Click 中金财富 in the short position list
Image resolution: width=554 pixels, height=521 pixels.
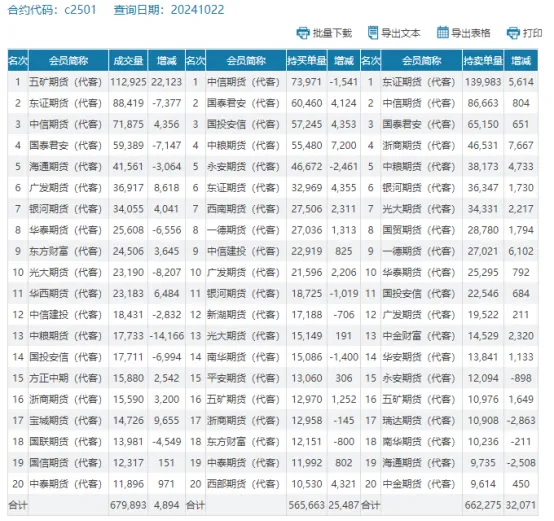coord(419,336)
